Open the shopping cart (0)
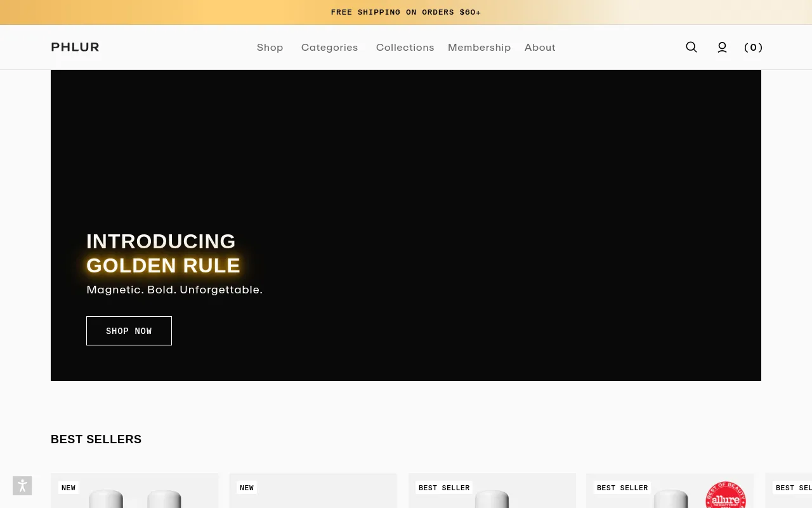Viewport: 812px width, 508px height. tap(753, 47)
